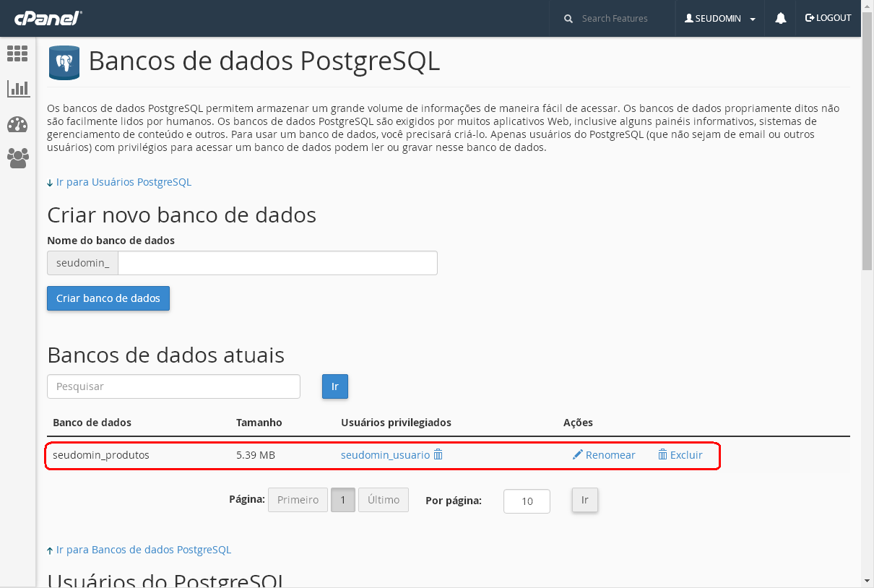
Task: Click the Usuários privilegiados column header
Action: (x=396, y=423)
